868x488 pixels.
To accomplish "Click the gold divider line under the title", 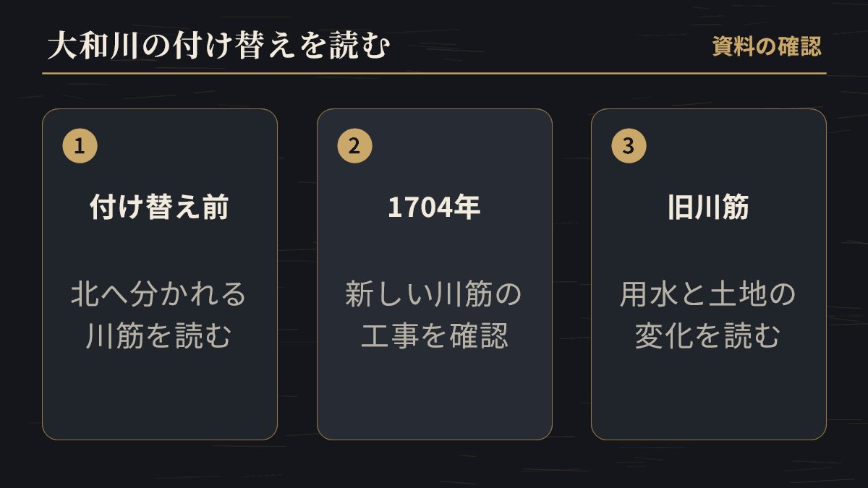I will coord(434,73).
